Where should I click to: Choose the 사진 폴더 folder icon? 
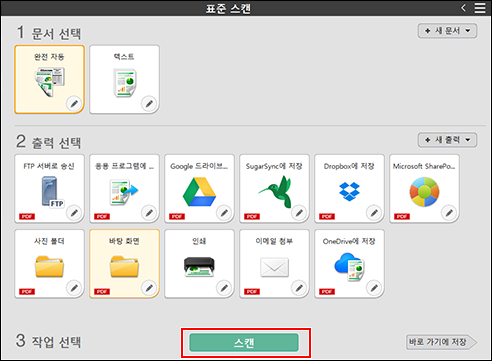49,267
